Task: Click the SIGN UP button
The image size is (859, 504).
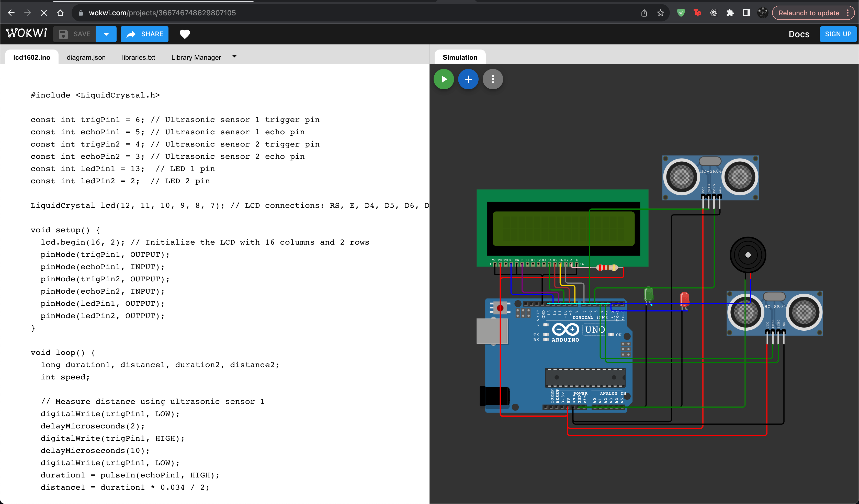Action: pyautogui.click(x=838, y=34)
